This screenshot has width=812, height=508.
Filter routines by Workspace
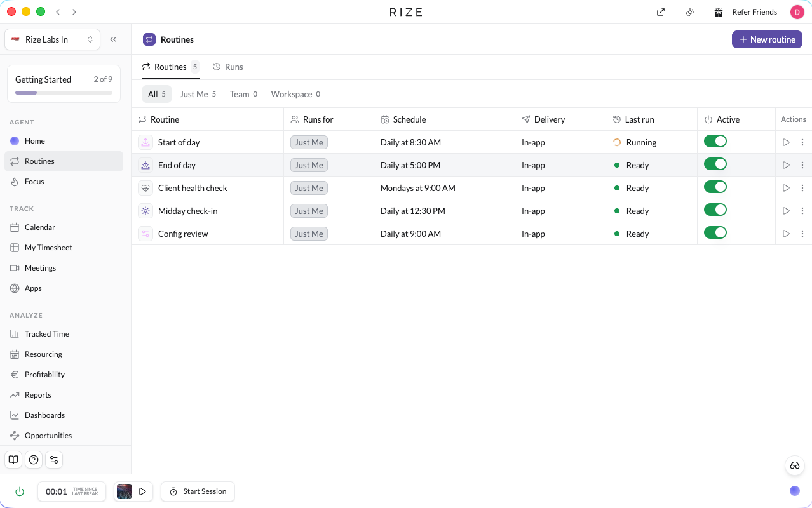coord(295,94)
